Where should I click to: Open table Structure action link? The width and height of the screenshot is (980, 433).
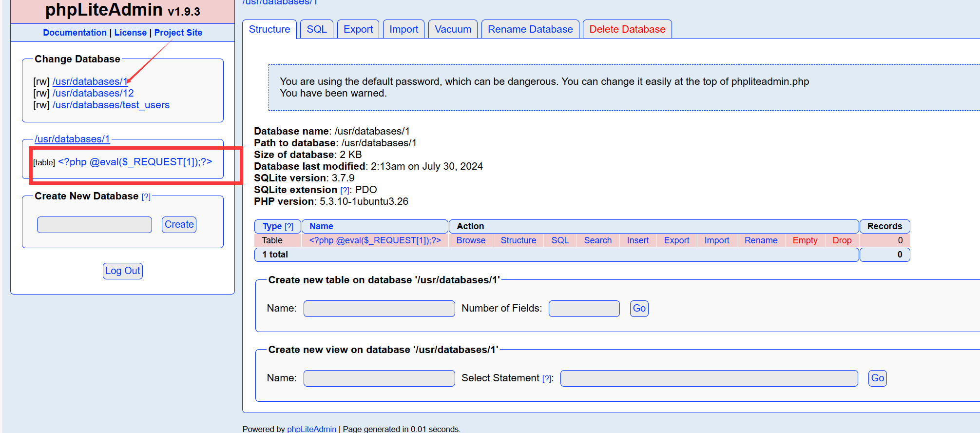coord(519,240)
